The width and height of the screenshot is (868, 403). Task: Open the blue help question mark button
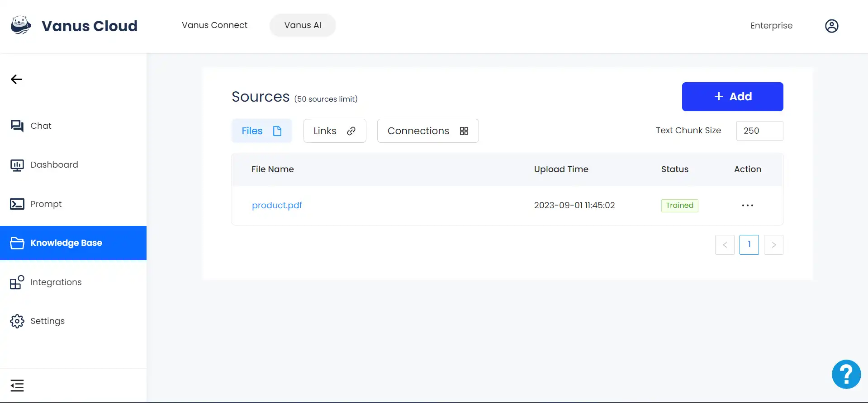846,374
